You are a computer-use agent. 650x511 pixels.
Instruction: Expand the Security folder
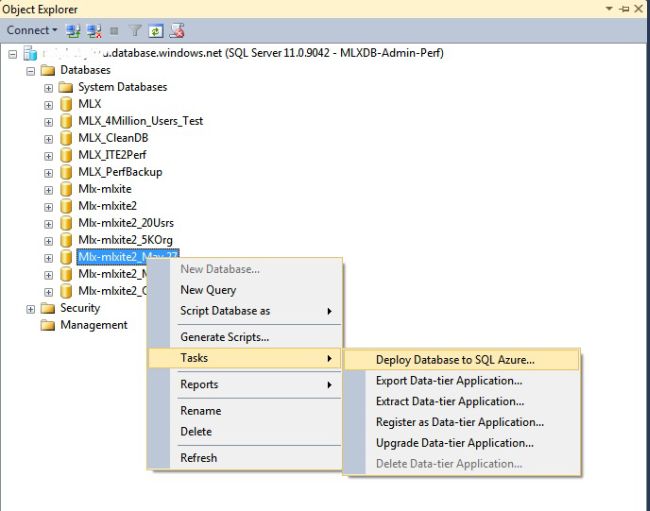tap(30, 309)
